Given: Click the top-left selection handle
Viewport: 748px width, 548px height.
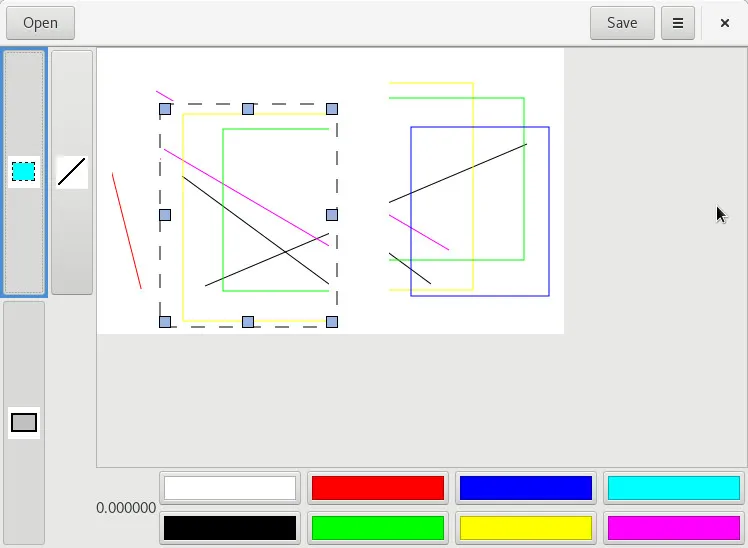Looking at the screenshot, I should pyautogui.click(x=165, y=109).
